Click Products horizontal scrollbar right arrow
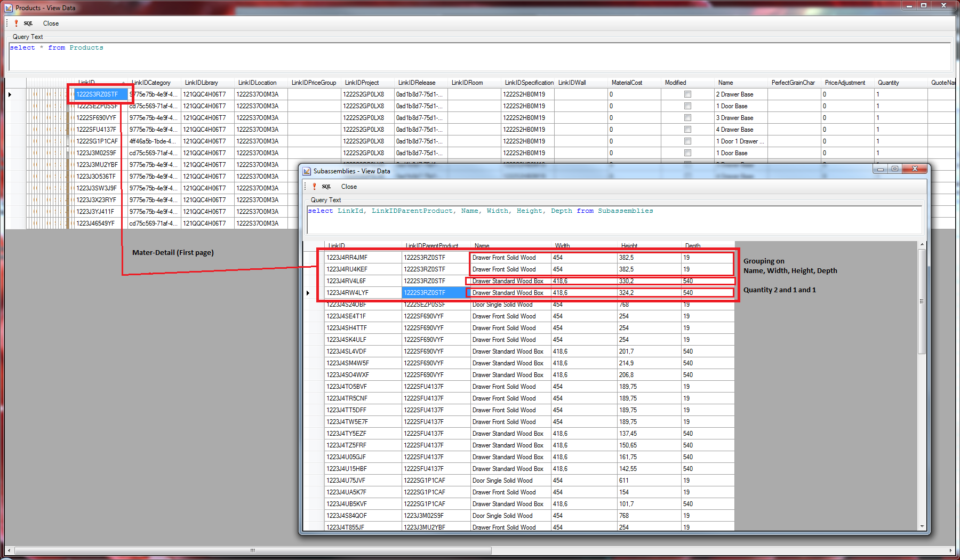 pyautogui.click(x=950, y=550)
